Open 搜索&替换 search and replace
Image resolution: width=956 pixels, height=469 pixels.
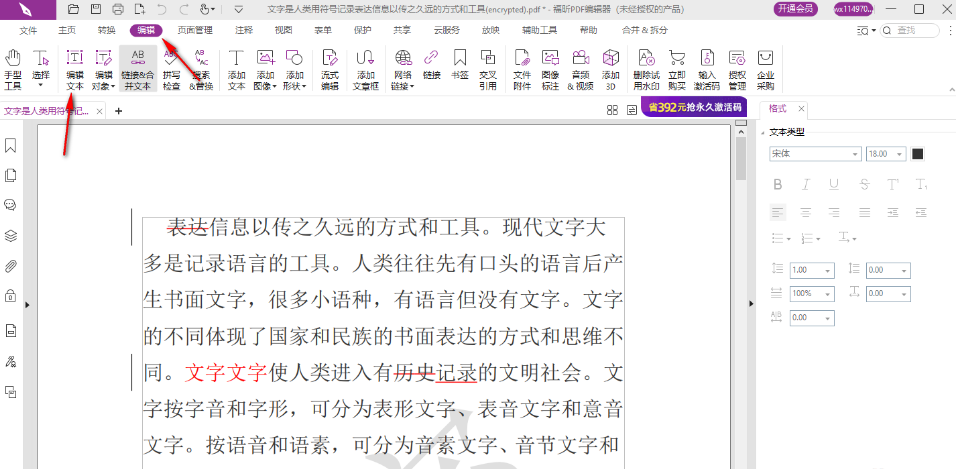[x=201, y=70]
